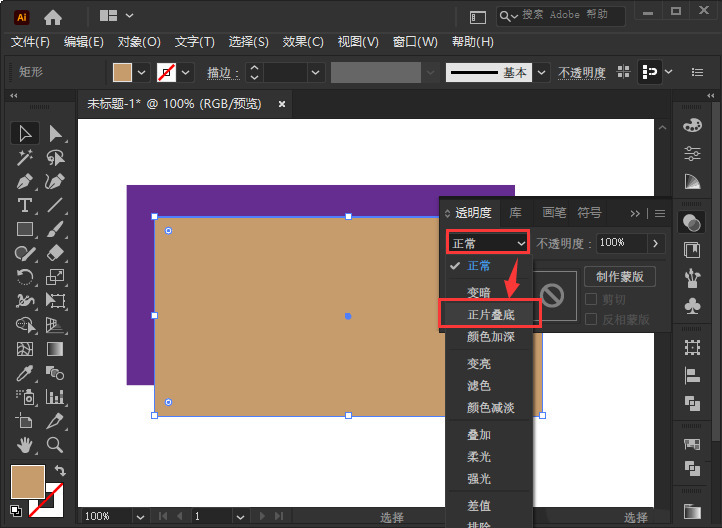Select the Rotate tool
Viewport: 722px width, 528px height.
(x=25, y=277)
